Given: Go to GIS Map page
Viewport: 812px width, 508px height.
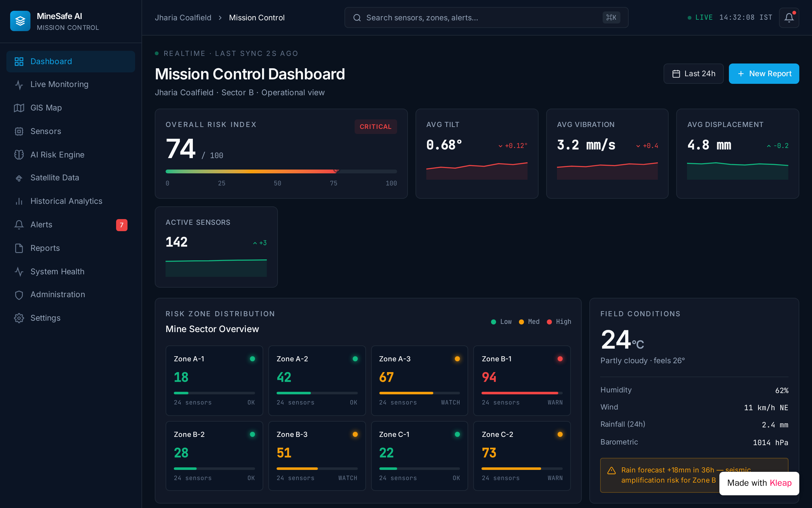Looking at the screenshot, I should point(70,108).
